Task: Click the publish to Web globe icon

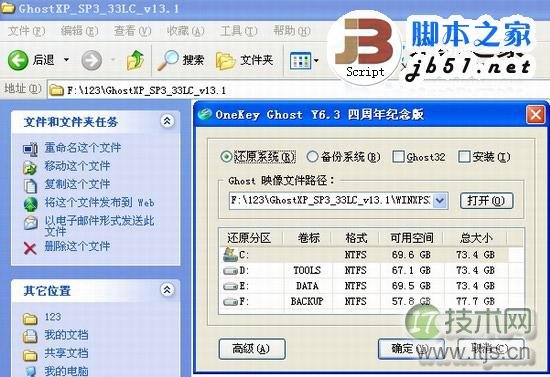Action: coord(31,204)
